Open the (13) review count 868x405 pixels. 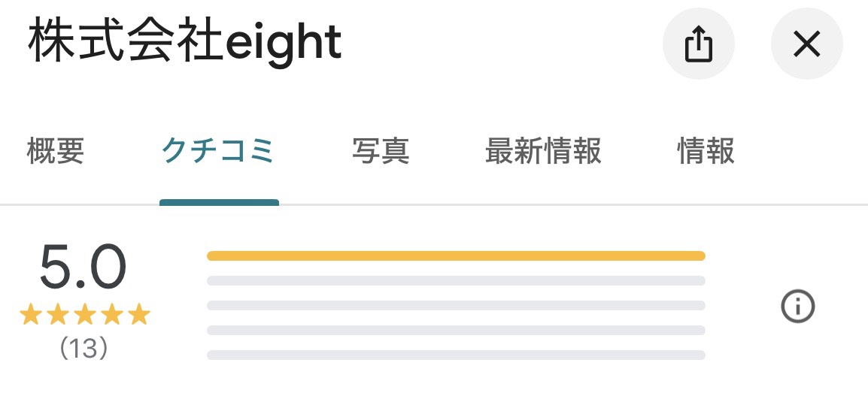click(x=83, y=349)
